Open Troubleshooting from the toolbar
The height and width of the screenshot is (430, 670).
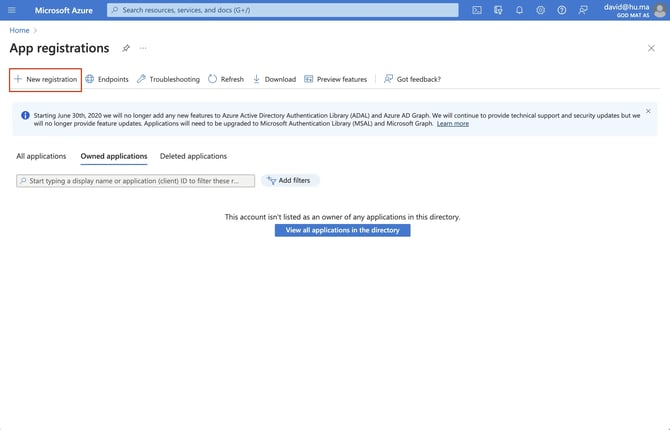168,79
